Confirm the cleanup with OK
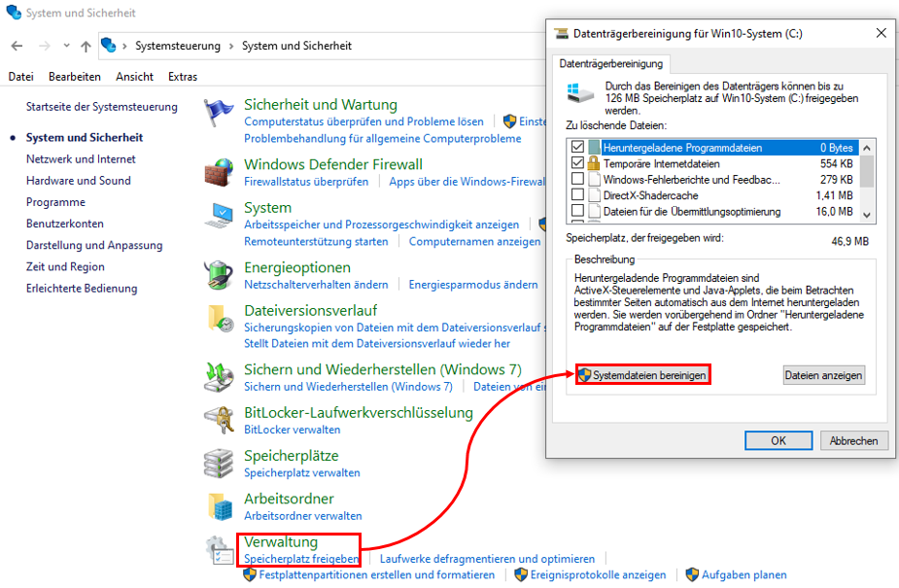 (x=778, y=440)
